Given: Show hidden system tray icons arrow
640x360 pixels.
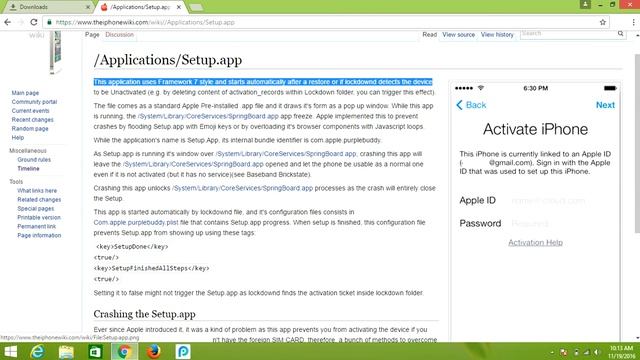Looking at the screenshot, I should pos(552,352).
